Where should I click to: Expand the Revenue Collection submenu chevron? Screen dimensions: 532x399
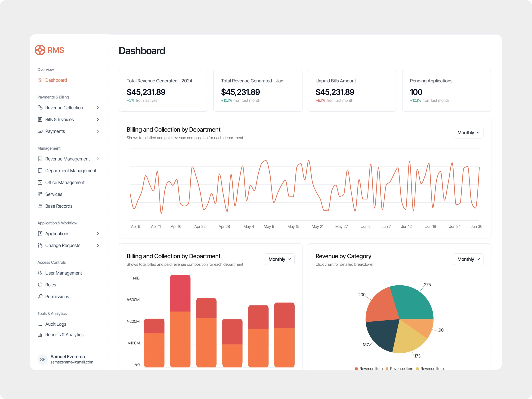click(98, 108)
